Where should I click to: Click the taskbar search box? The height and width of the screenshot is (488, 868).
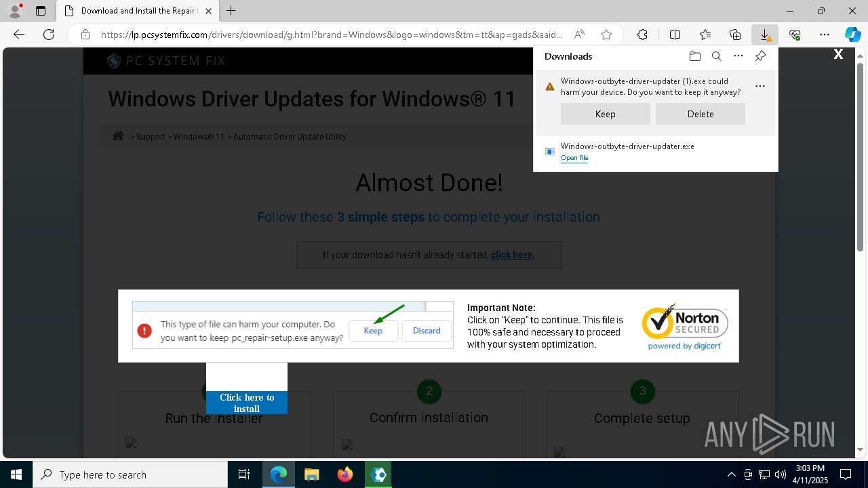(130, 474)
